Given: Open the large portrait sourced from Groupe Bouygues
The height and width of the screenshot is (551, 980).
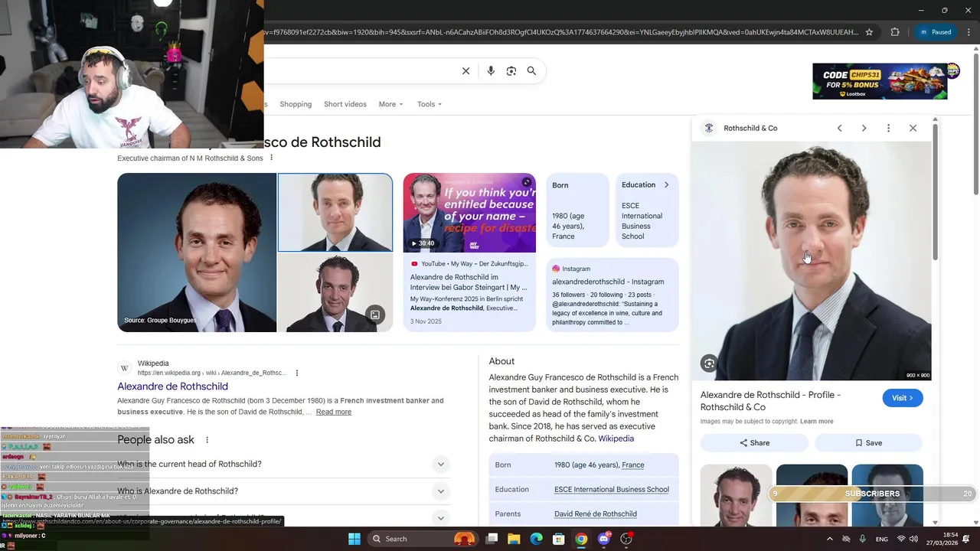Looking at the screenshot, I should pyautogui.click(x=197, y=253).
